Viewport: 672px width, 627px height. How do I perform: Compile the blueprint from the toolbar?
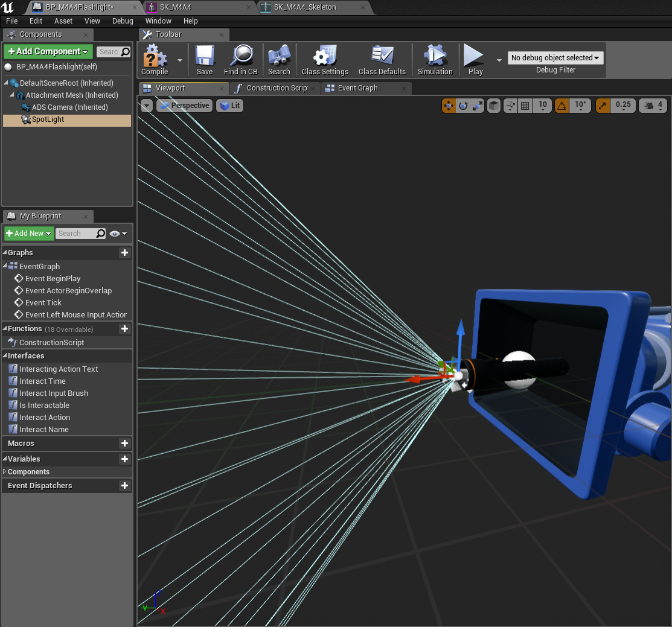[155, 60]
